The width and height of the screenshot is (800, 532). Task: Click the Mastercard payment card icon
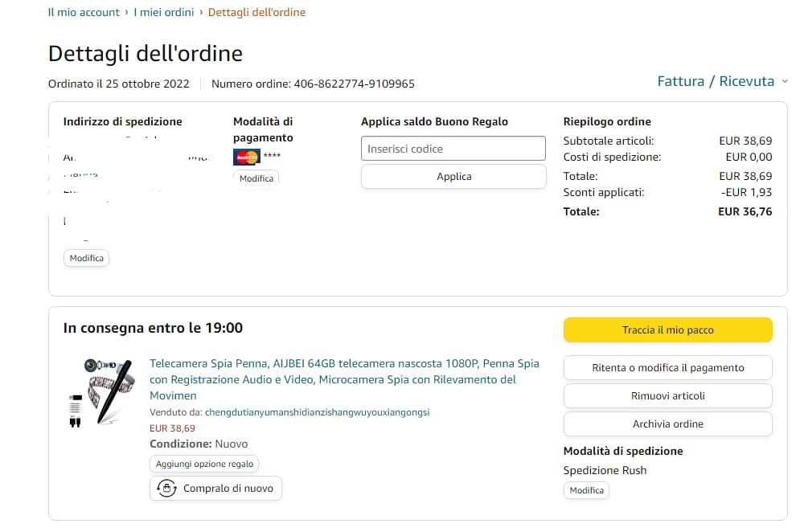[246, 157]
